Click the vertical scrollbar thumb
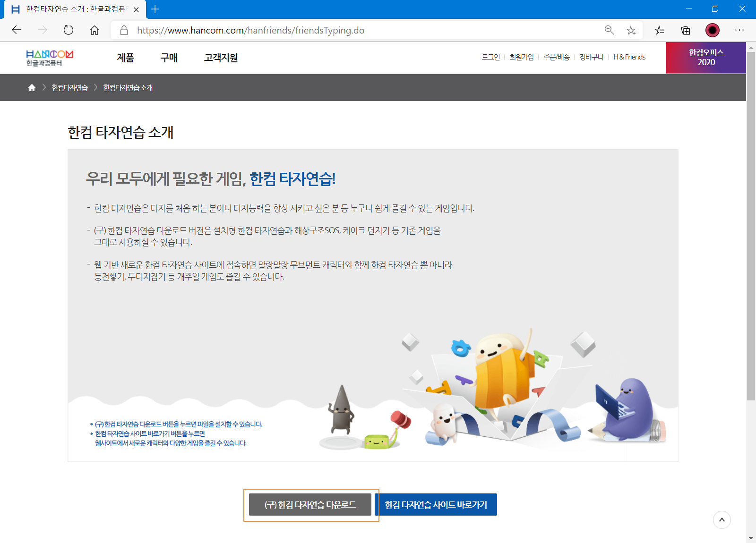 coord(751,226)
